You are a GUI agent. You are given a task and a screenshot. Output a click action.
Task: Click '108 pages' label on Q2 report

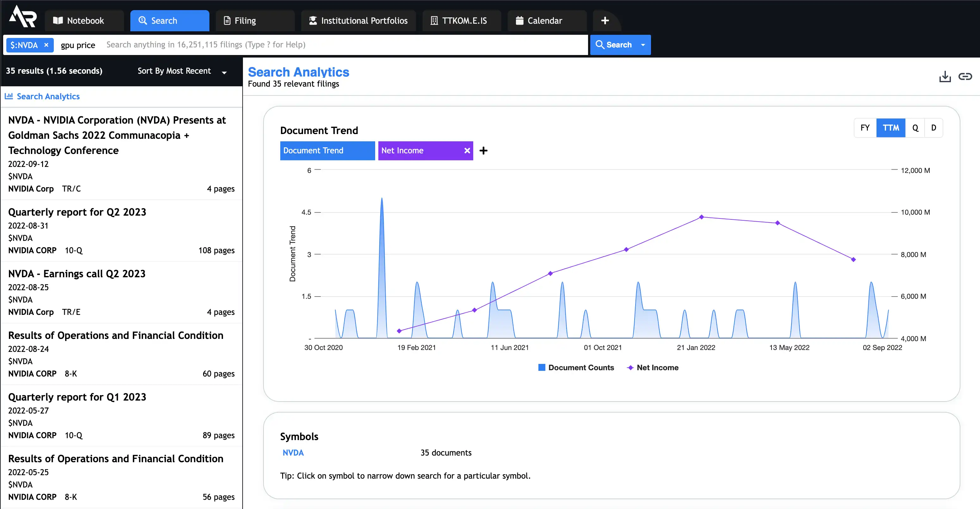pos(216,250)
